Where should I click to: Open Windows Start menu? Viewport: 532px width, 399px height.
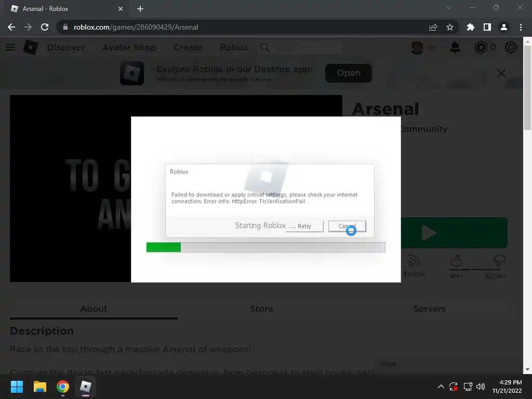pyautogui.click(x=17, y=387)
